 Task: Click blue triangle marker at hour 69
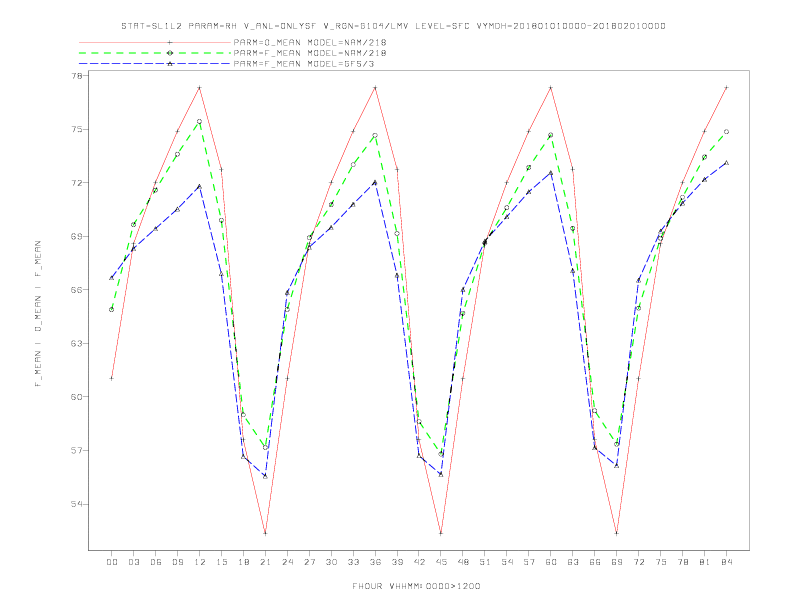[x=617, y=466]
